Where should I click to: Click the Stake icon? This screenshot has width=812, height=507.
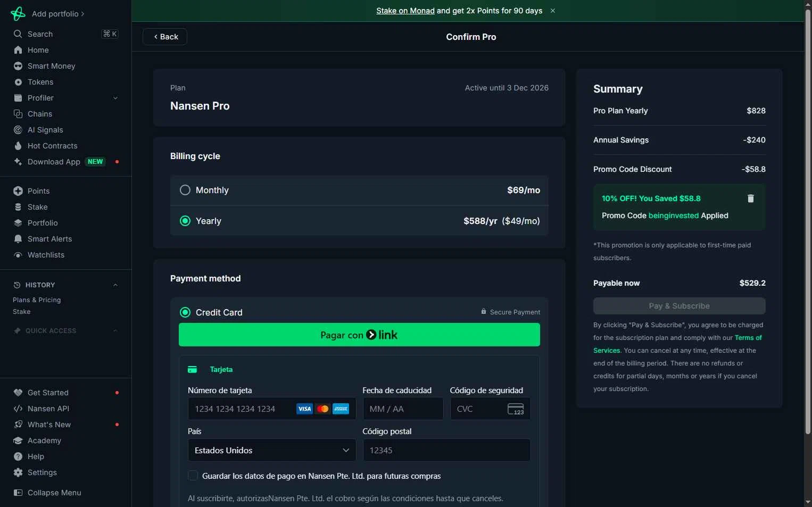point(18,207)
